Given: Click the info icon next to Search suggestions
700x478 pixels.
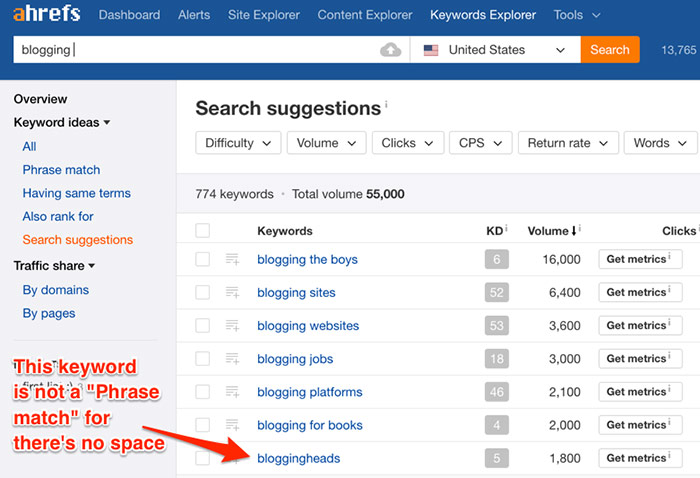Looking at the screenshot, I should [x=387, y=104].
